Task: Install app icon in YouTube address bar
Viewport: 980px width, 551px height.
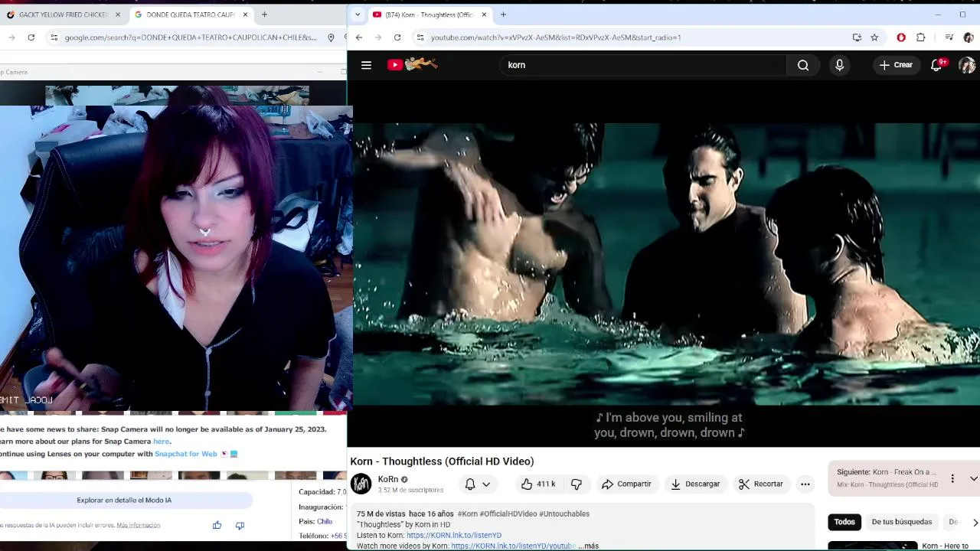Action: 857,37
